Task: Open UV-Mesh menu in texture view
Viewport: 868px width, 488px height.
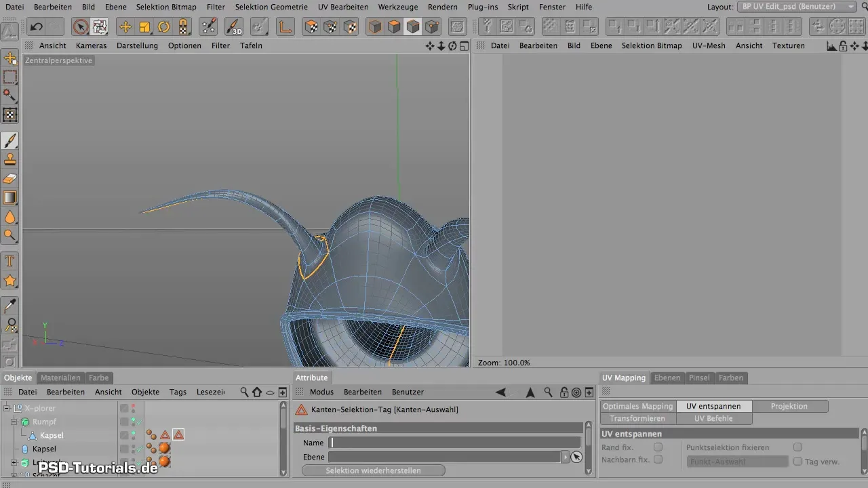Action: click(x=709, y=45)
